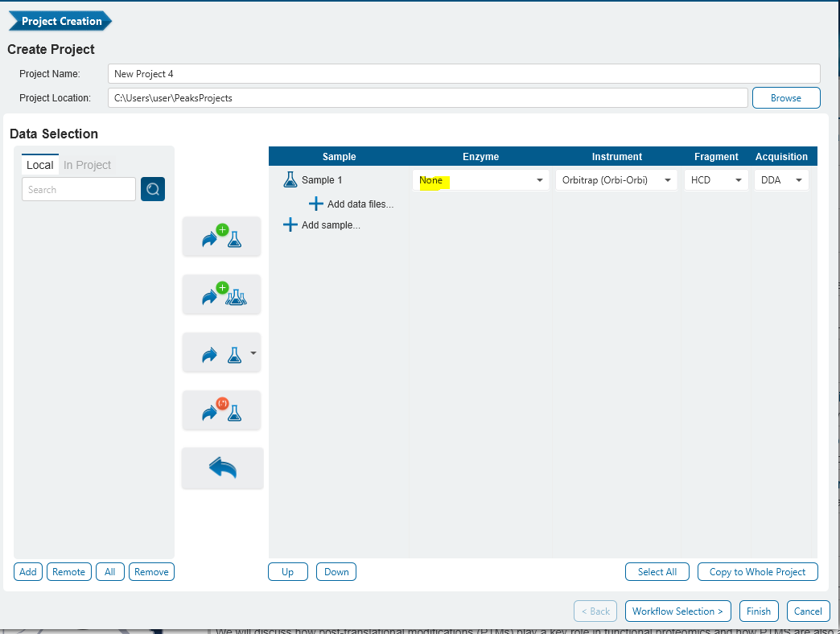Select the Sample 1 row label
This screenshot has width=840, height=634.
pyautogui.click(x=321, y=180)
